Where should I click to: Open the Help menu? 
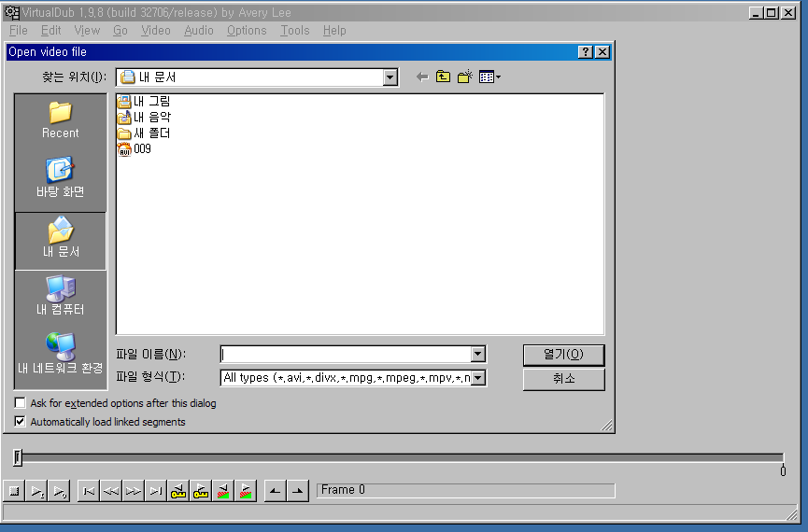pos(334,31)
